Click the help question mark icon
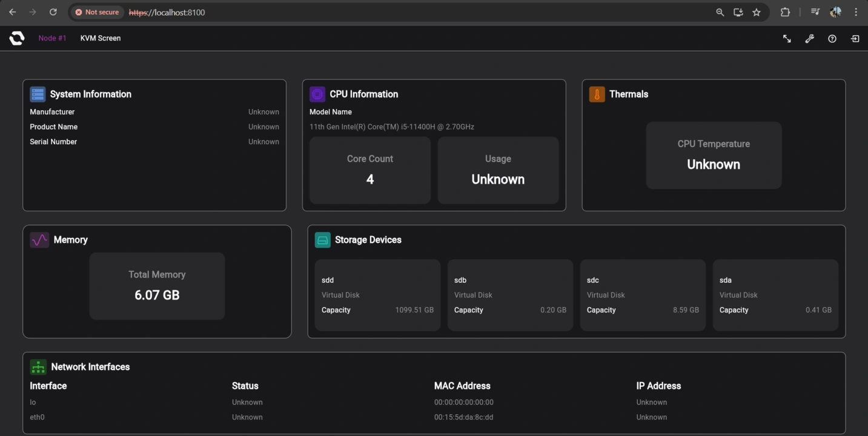This screenshot has height=436, width=868. click(832, 38)
